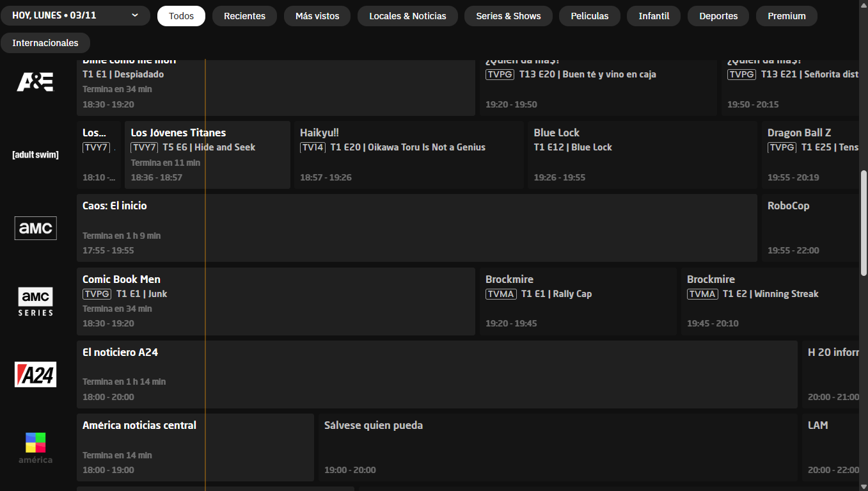Open Caos: El inicio on AMC
This screenshot has height=491, width=868.
coord(416,228)
